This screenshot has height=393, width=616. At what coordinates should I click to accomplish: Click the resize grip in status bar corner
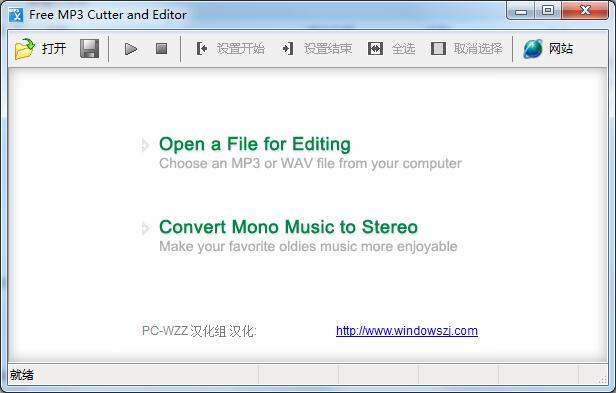[x=603, y=379]
